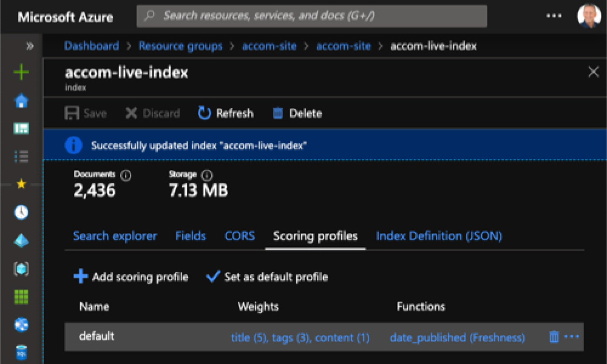
Task: Click the Documents info icon
Action: pyautogui.click(x=126, y=174)
